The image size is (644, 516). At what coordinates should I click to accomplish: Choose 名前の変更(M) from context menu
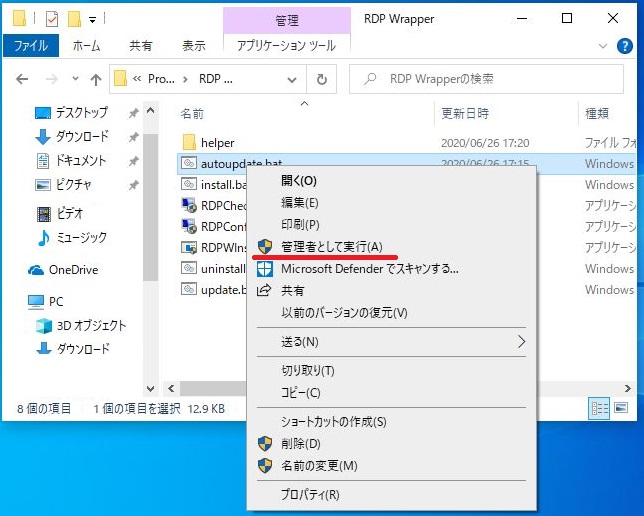(391, 466)
